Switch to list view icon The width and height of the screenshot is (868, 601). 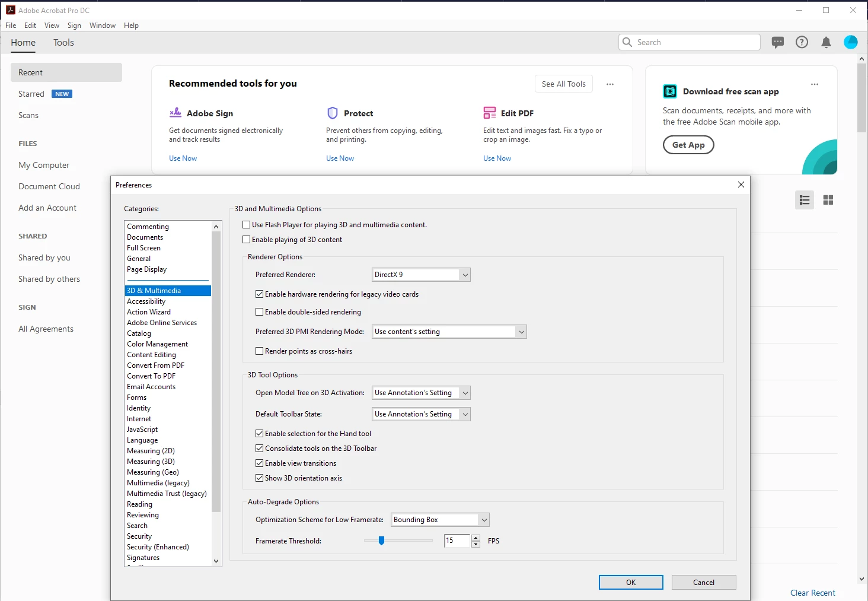805,200
